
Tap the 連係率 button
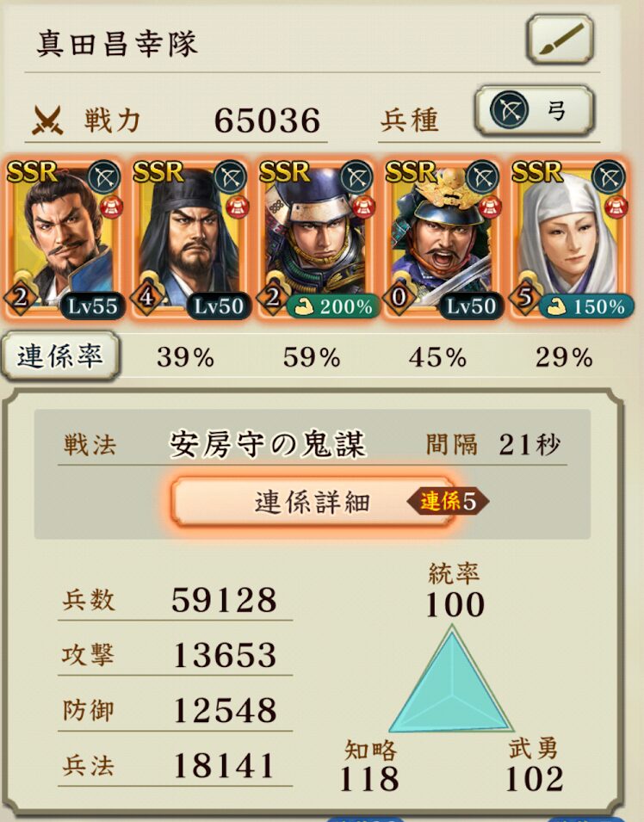coord(60,356)
